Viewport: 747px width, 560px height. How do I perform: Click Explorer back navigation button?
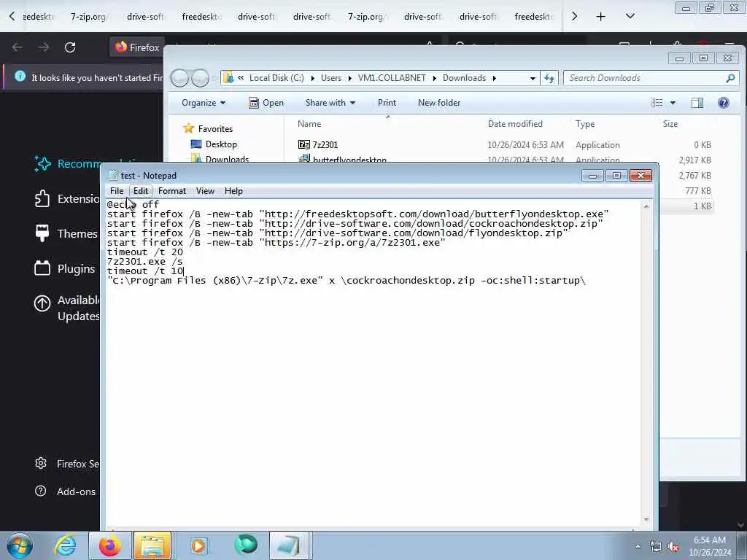pos(180,78)
